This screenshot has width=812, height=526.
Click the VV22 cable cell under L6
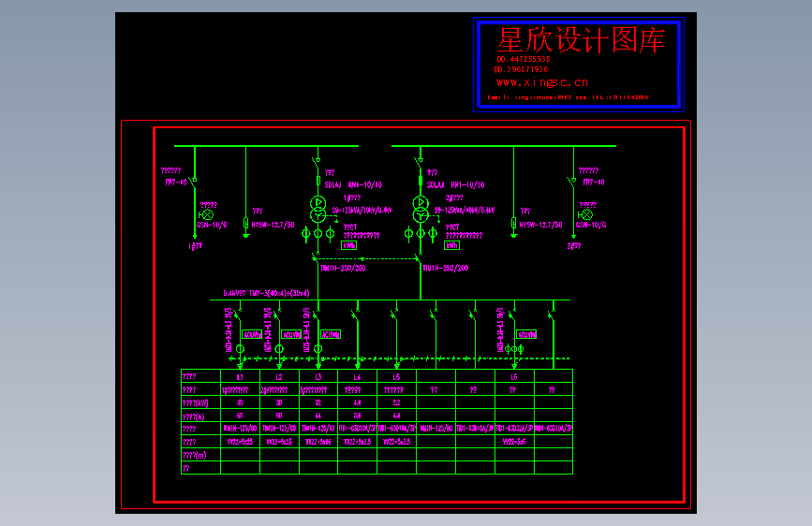514,442
